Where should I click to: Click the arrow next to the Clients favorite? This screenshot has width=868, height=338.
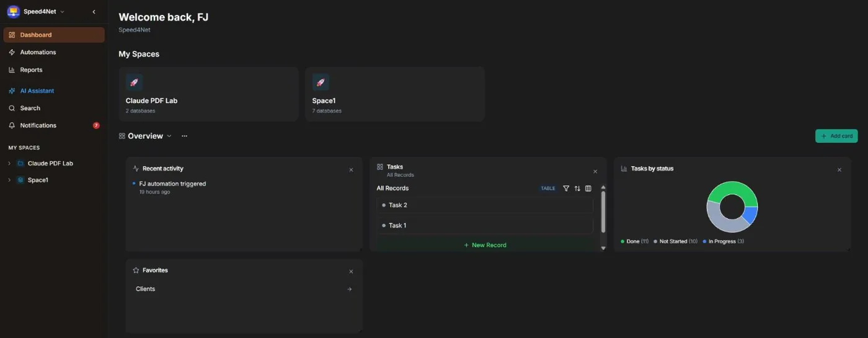click(x=349, y=289)
